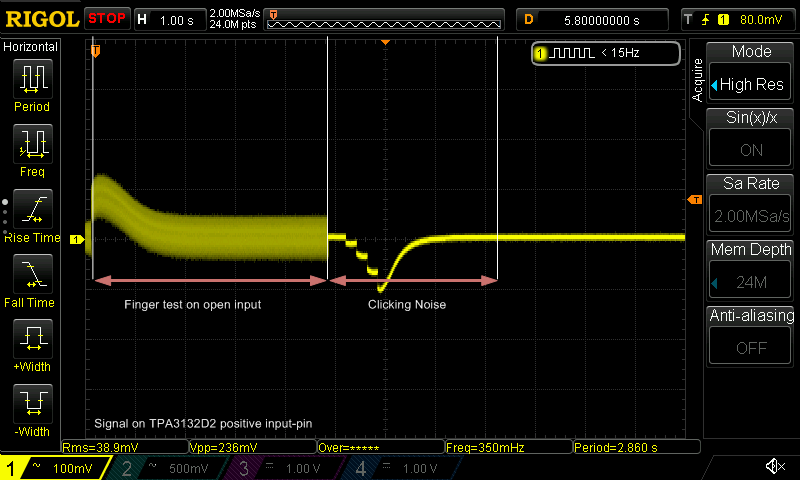Choose the Fall Time measurement icon
Viewport: 800px width, 480px height.
tap(32, 274)
